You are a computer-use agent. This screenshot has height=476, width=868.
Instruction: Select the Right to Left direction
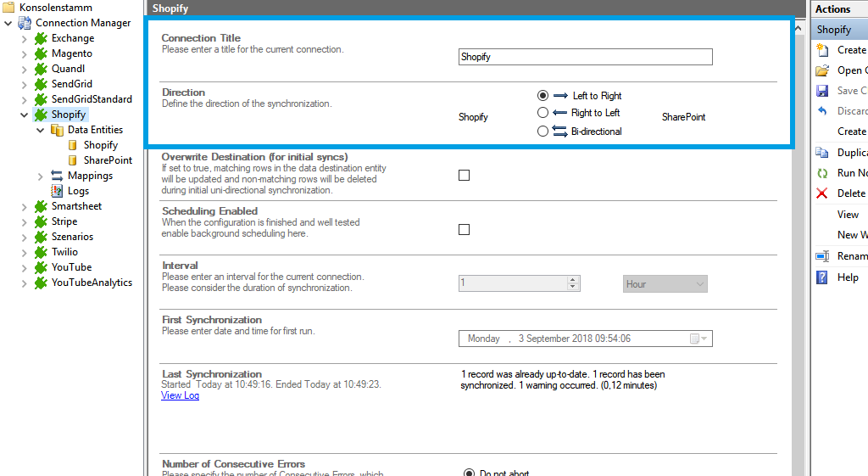point(543,113)
